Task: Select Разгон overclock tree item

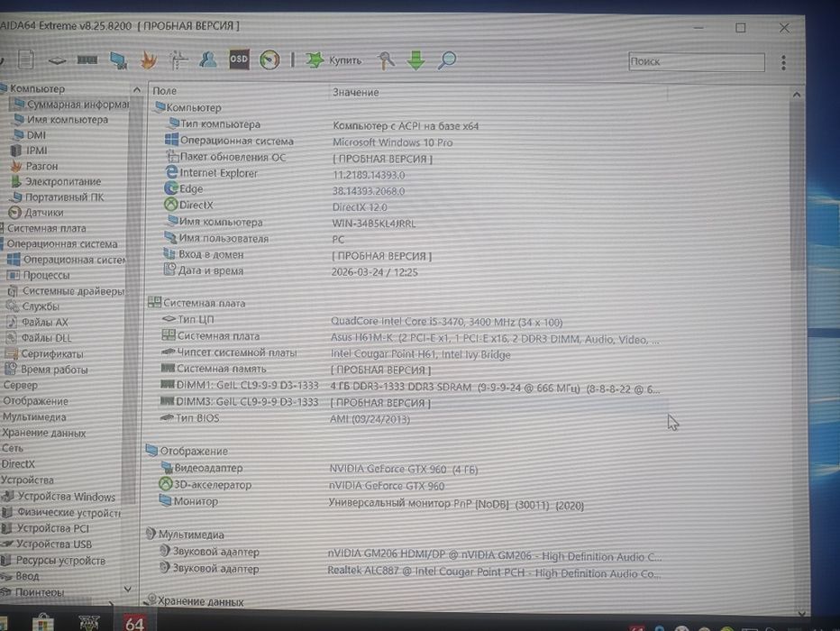Action: [35, 166]
